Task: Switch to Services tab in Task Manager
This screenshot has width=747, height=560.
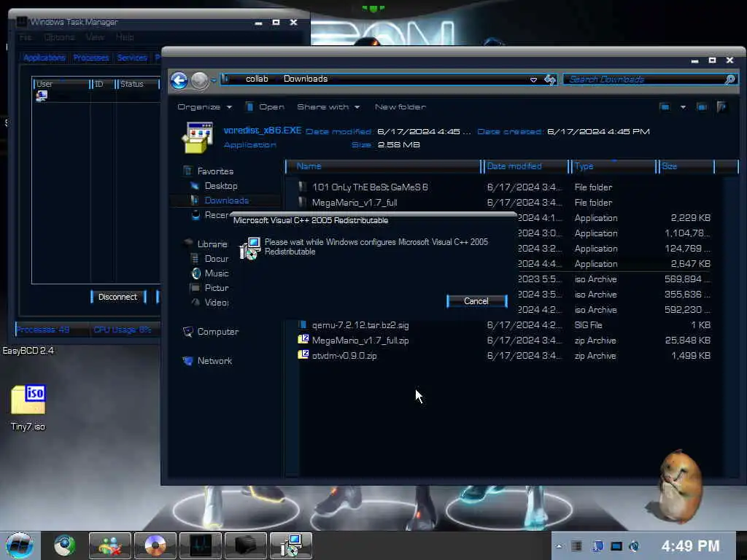Action: 132,58
